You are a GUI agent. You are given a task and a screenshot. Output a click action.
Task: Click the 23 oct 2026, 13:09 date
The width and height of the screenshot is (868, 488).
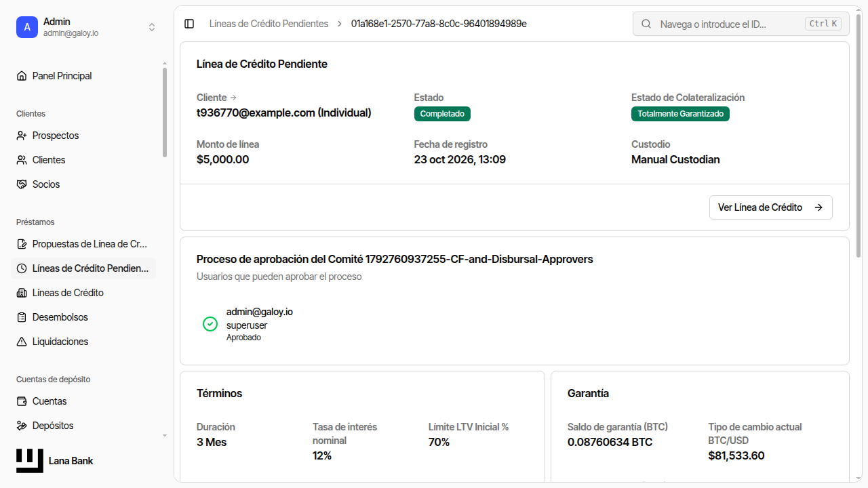[460, 160]
